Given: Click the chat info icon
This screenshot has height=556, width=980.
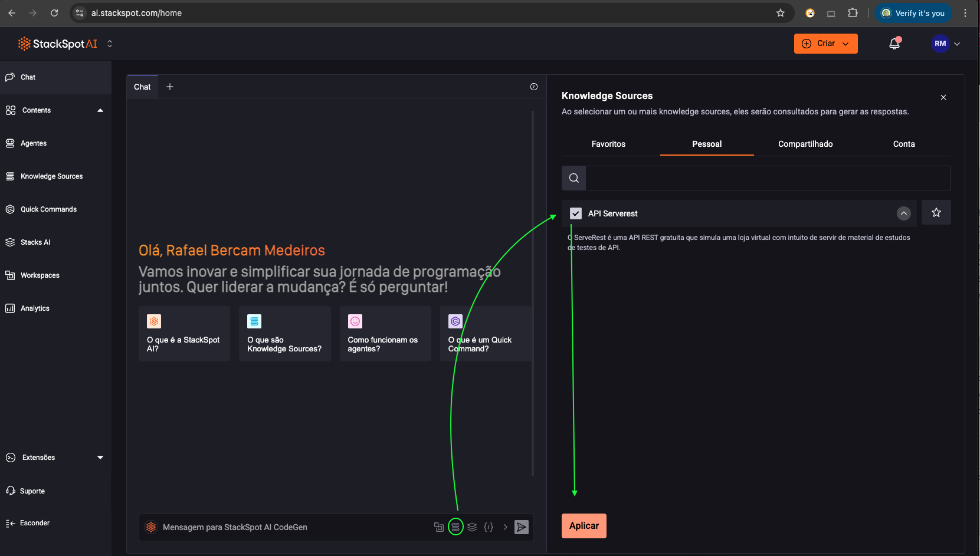Looking at the screenshot, I should click(x=534, y=87).
